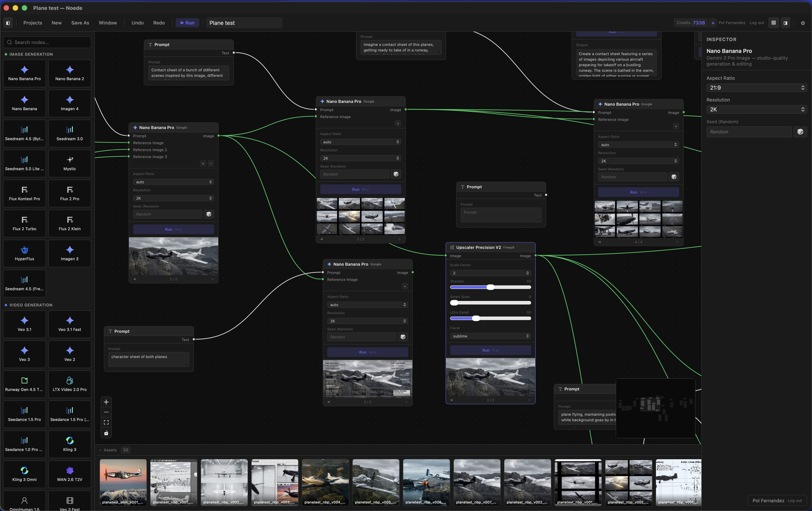
Task: Click the zoom-in plus icon on the canvas
Action: 106,402
